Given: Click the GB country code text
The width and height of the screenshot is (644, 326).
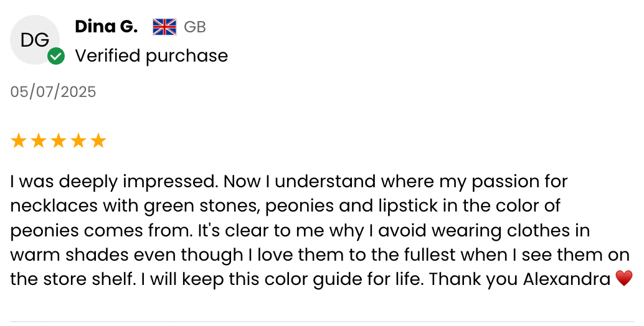Looking at the screenshot, I should tap(194, 27).
